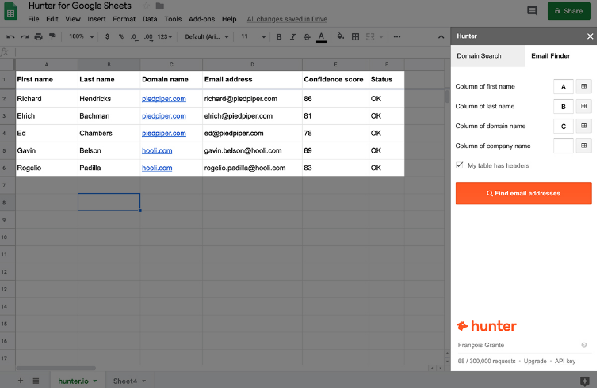Select the paint format tool
597x388 pixels.
(52, 37)
